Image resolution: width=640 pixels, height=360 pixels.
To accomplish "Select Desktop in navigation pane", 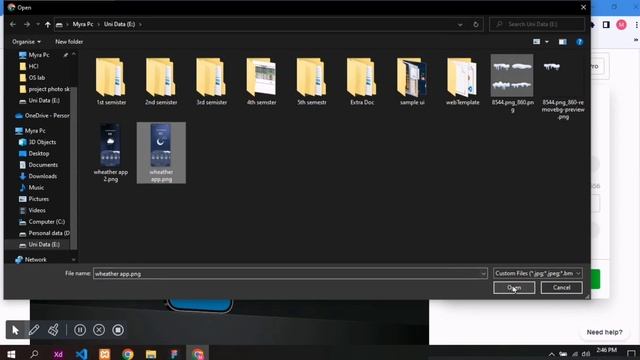I will pyautogui.click(x=34, y=153).
